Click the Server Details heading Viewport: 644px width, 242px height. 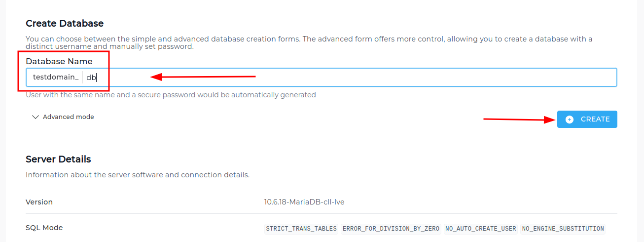[x=58, y=159]
